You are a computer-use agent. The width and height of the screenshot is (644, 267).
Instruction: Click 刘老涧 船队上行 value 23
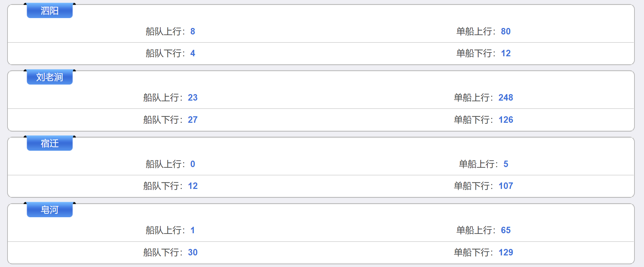click(193, 98)
